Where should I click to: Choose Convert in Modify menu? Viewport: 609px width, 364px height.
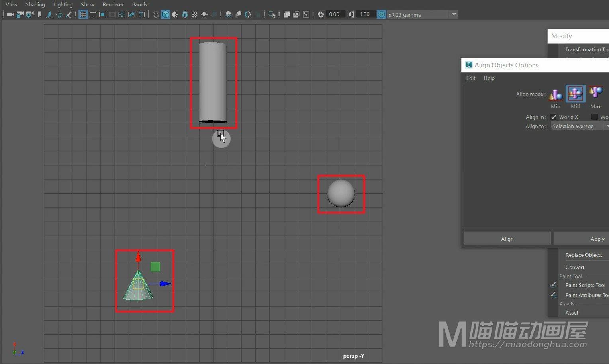click(x=575, y=267)
